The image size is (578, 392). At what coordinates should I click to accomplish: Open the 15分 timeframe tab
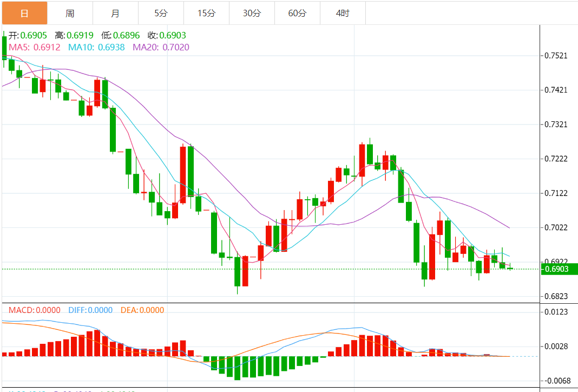(206, 14)
